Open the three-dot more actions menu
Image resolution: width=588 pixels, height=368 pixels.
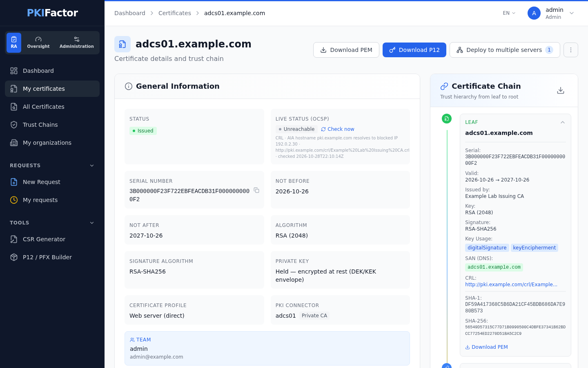[x=571, y=50]
